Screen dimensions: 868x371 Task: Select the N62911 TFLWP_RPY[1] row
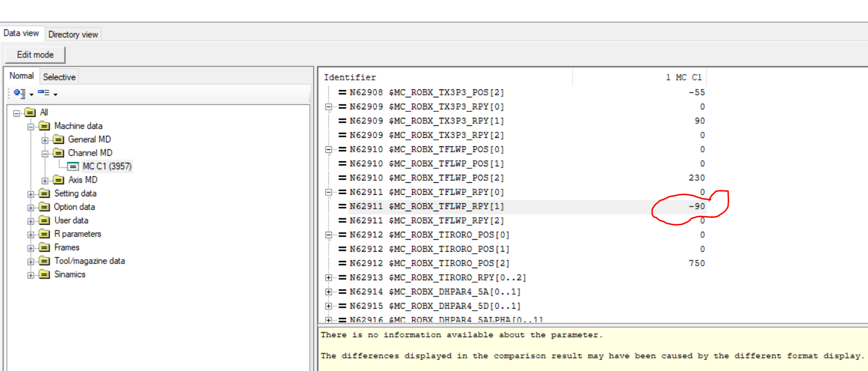(427, 207)
